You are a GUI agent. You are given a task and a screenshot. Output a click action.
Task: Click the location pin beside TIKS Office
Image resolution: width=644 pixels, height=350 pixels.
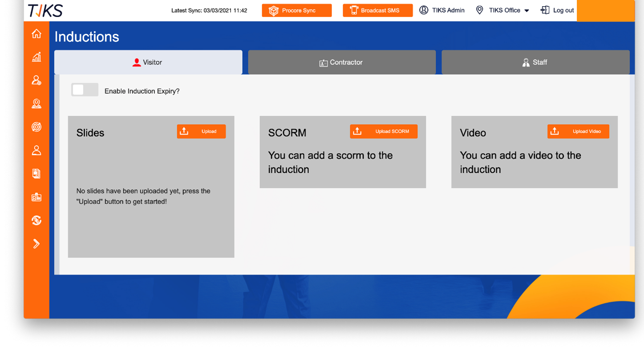(479, 10)
